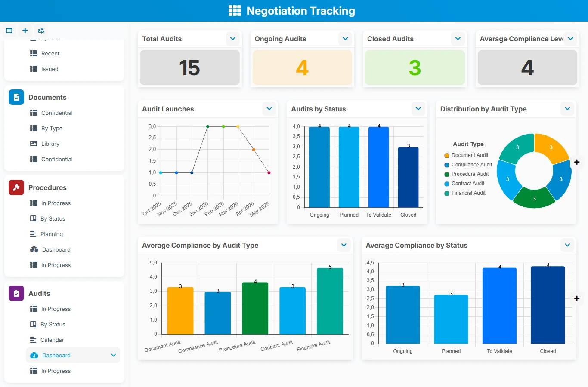Click the calendar lines icon next to Calendar
Viewport: 588px width, 387px height.
pos(33,340)
